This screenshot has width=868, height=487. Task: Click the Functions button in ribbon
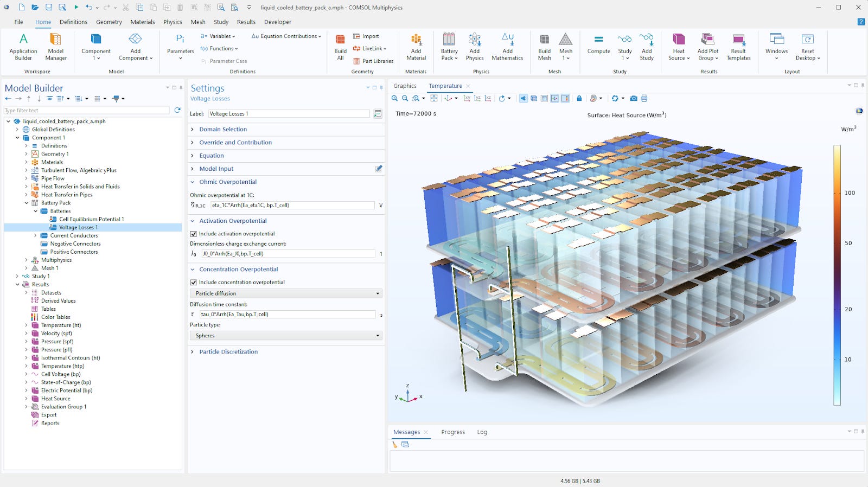[x=219, y=49]
